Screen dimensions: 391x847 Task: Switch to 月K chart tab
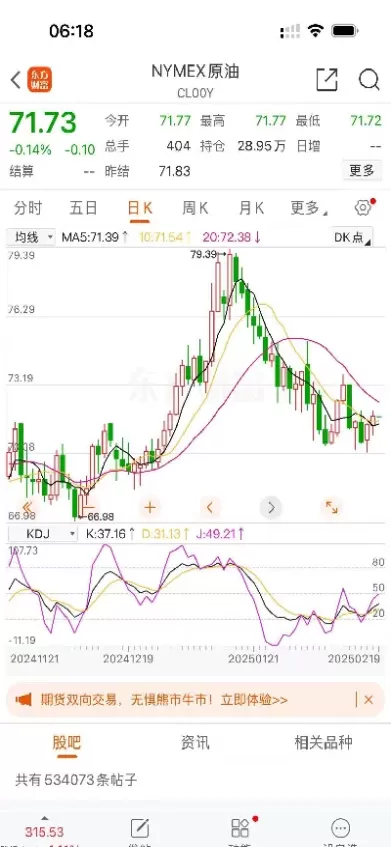(x=252, y=208)
